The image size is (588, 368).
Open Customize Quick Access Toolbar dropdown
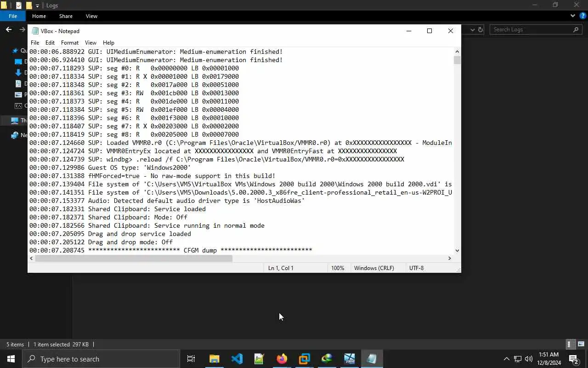coord(38,6)
